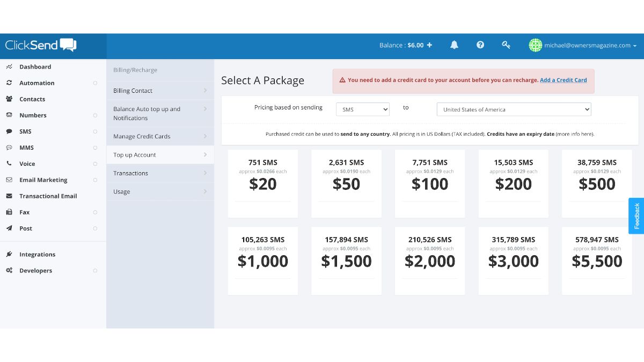The image size is (644, 362).
Task: Open Billing Contact menu item
Action: pos(160,91)
